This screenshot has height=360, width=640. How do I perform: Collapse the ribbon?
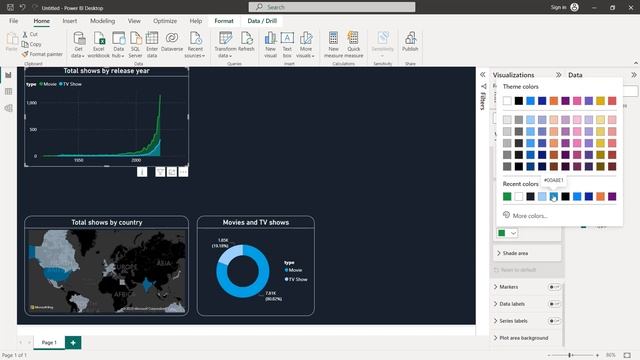[636, 63]
